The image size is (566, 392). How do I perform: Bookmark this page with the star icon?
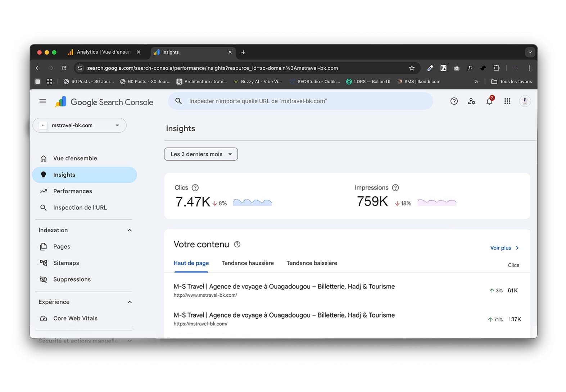point(412,68)
